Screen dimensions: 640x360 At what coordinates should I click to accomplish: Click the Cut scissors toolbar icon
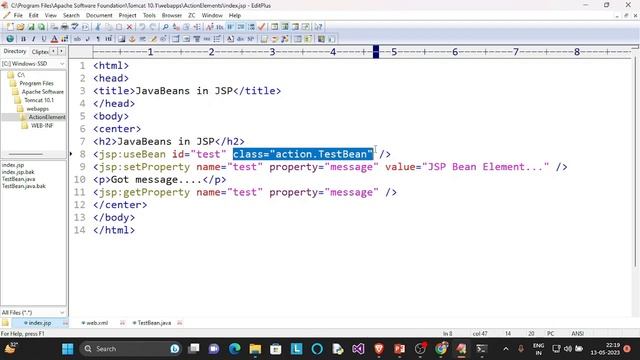coord(98,27)
